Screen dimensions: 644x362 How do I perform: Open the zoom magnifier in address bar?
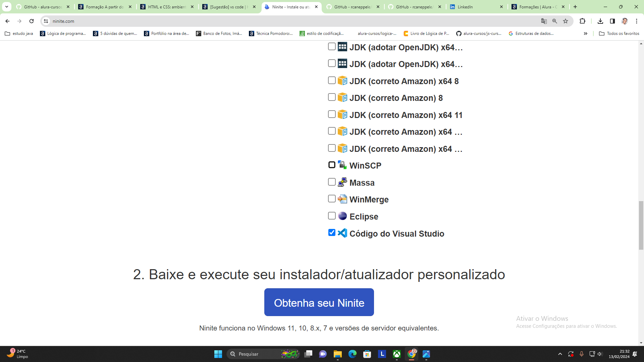(x=555, y=21)
